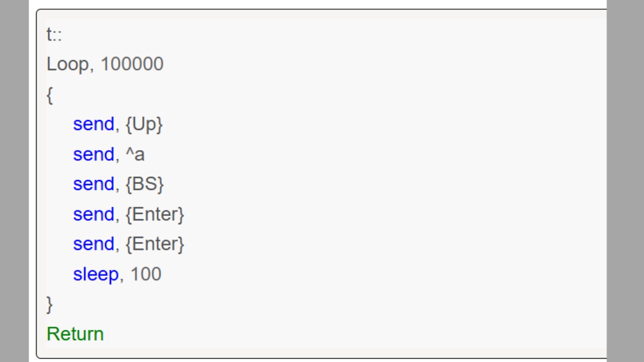The image size is (644, 362).
Task: Click the sleep value 100
Action: point(146,274)
